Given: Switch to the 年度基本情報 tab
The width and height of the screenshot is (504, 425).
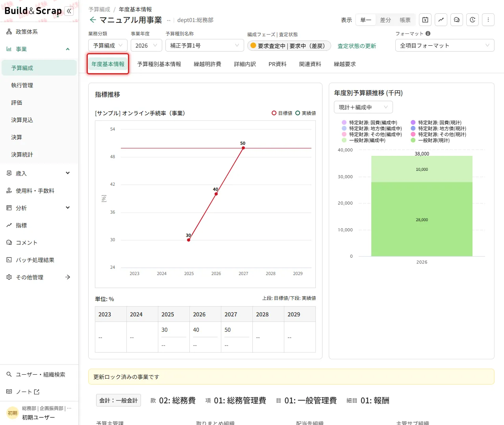Looking at the screenshot, I should [108, 64].
